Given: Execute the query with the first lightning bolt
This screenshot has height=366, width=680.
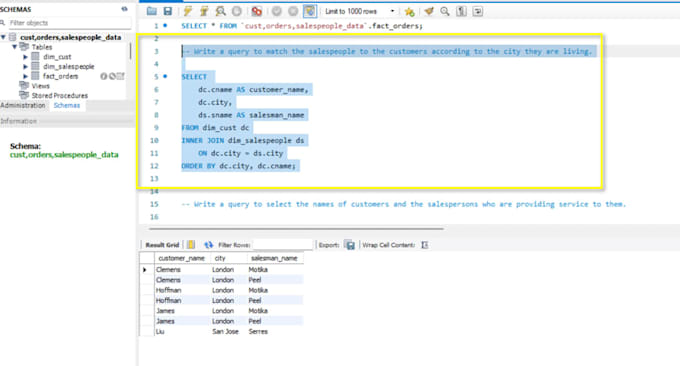Looking at the screenshot, I should coord(187,11).
